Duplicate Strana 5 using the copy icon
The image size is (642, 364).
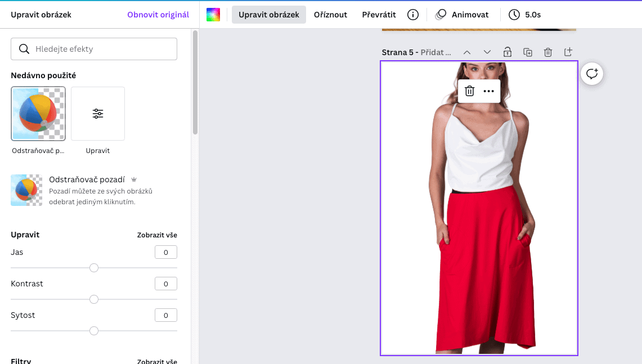point(527,52)
